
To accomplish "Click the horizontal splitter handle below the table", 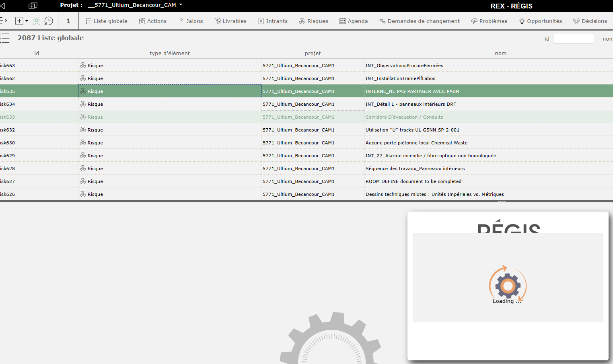I will pos(502,201).
